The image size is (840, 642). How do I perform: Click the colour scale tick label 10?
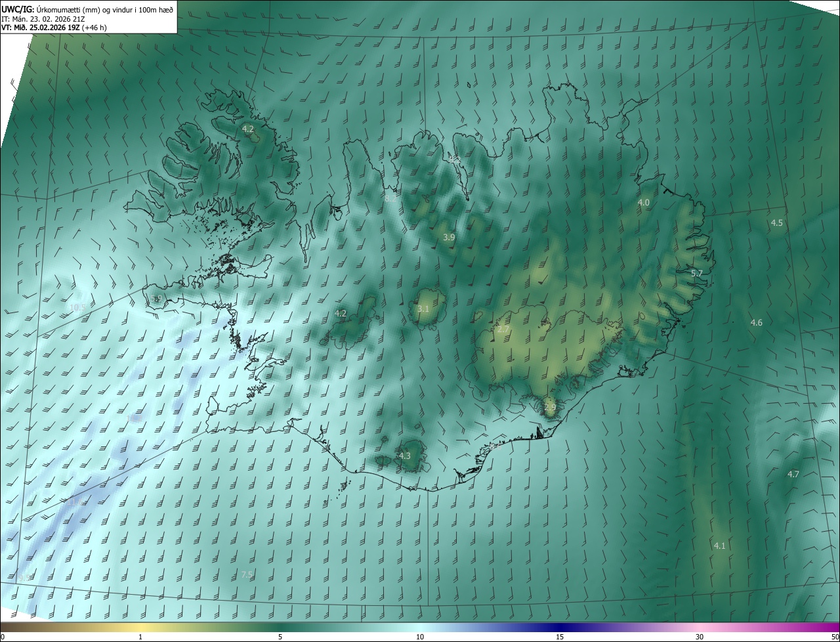click(x=420, y=637)
